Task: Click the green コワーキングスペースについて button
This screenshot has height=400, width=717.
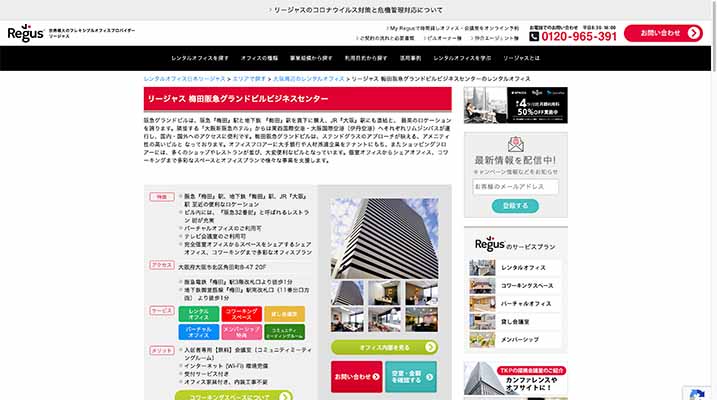Action: pyautogui.click(x=234, y=395)
